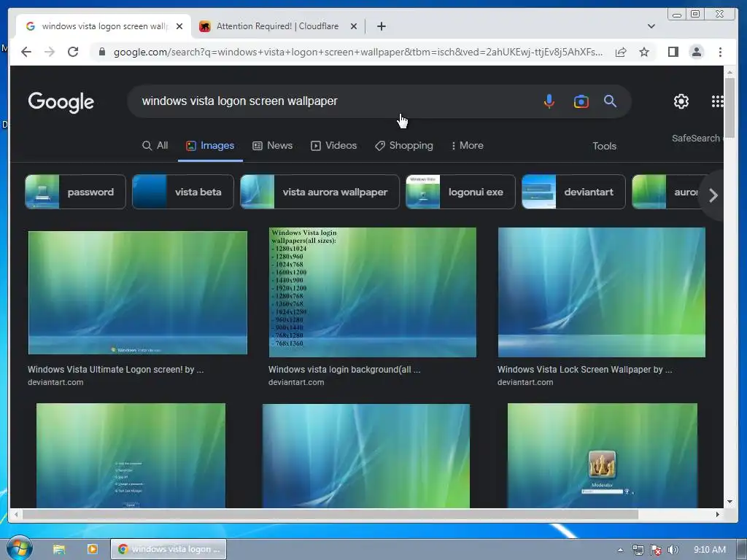Click the vertical scrollbar thumb
This screenshot has height=560, width=747.
tap(729, 108)
